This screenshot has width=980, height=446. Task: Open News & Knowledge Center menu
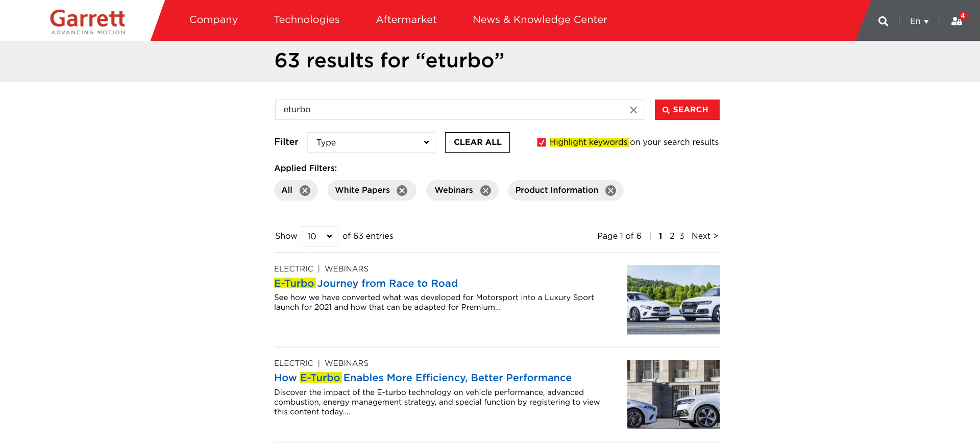pos(540,19)
